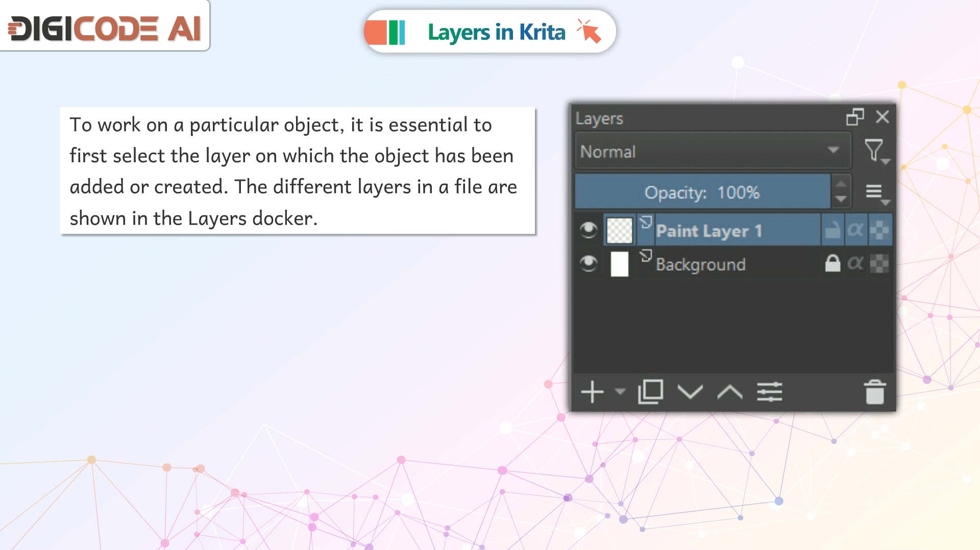Delete the layer with trash icon
Screen dimensions: 980x550
click(x=874, y=392)
